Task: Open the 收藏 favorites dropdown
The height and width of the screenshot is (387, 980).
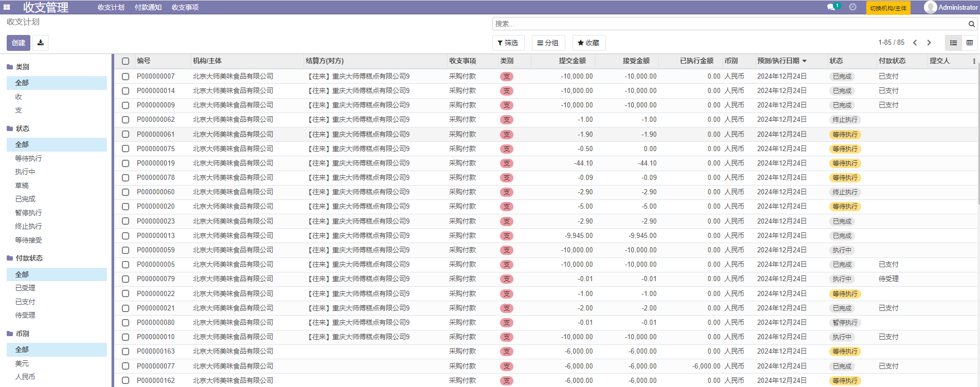Action: (x=589, y=43)
